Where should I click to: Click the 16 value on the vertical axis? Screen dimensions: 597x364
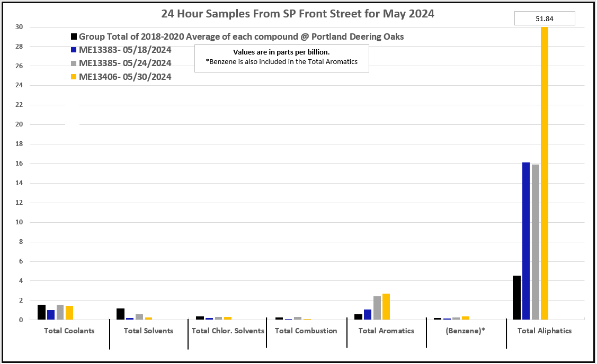coord(19,164)
